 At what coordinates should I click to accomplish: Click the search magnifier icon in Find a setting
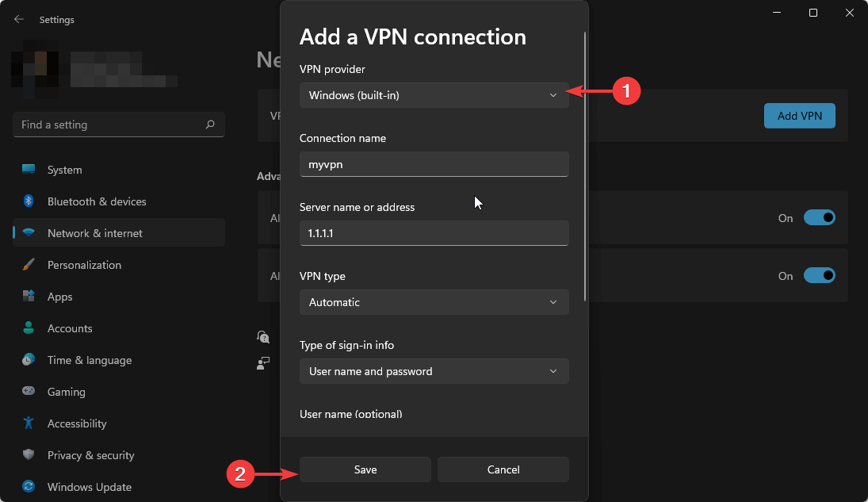point(210,125)
